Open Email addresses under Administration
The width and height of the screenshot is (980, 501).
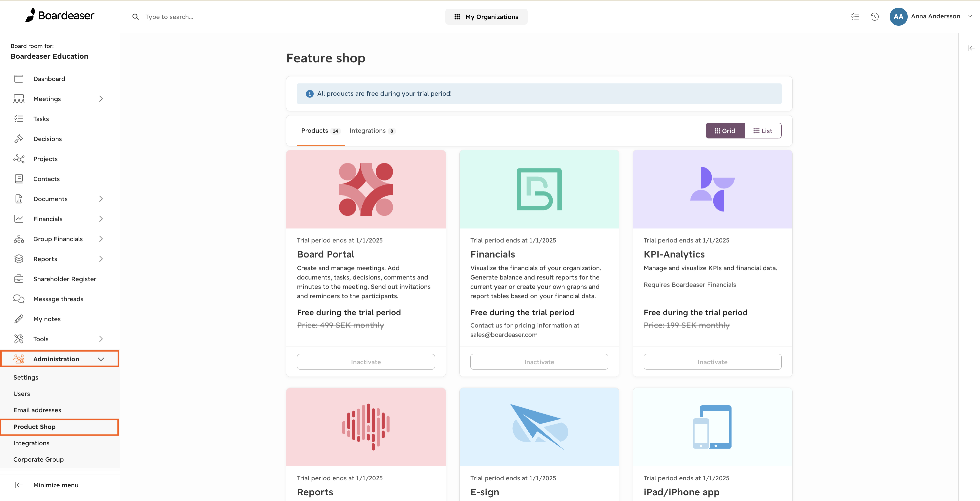pyautogui.click(x=37, y=410)
